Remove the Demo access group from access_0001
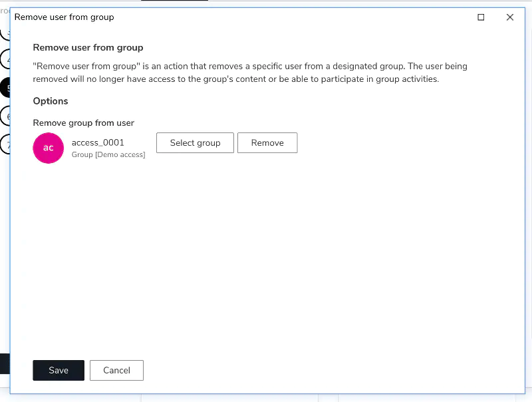 [267, 142]
